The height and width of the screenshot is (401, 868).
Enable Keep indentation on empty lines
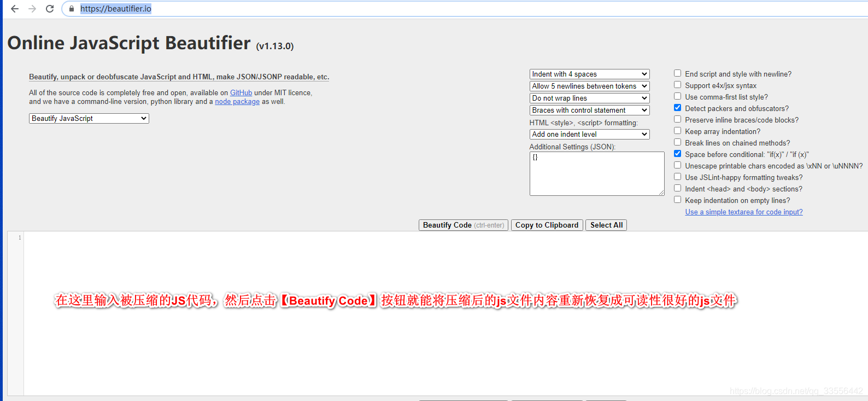(677, 200)
